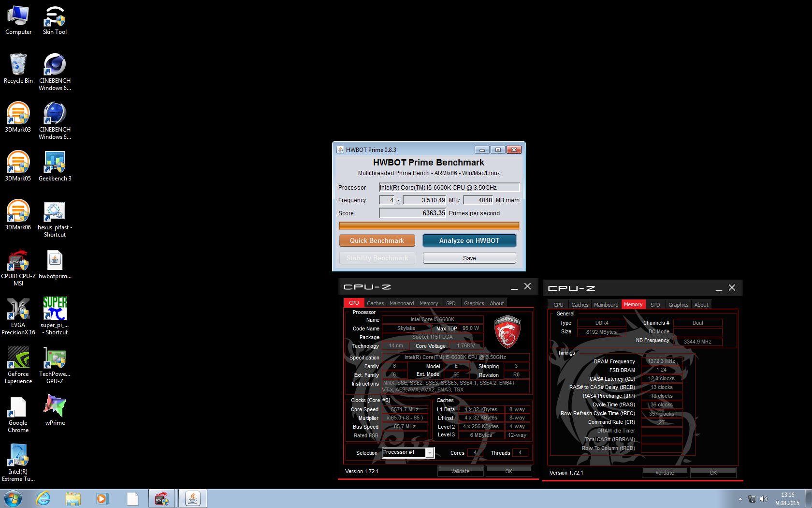812x508 pixels.
Task: Select the Intel Extreme Tuning icon
Action: 18,463
